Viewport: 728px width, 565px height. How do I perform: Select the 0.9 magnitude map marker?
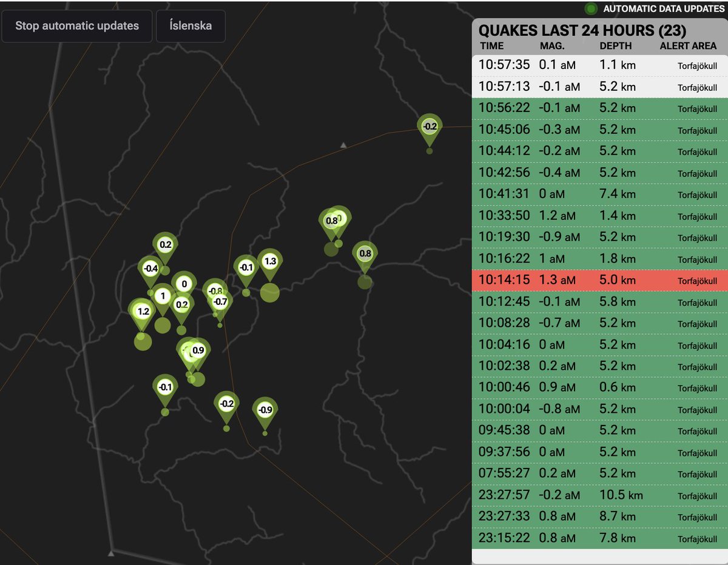coord(198,354)
